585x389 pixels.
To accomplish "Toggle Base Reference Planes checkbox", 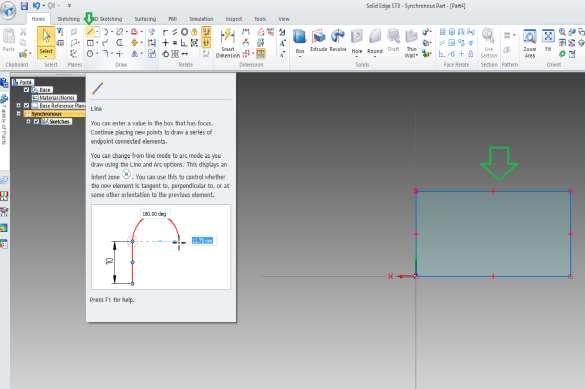I will tap(26, 106).
